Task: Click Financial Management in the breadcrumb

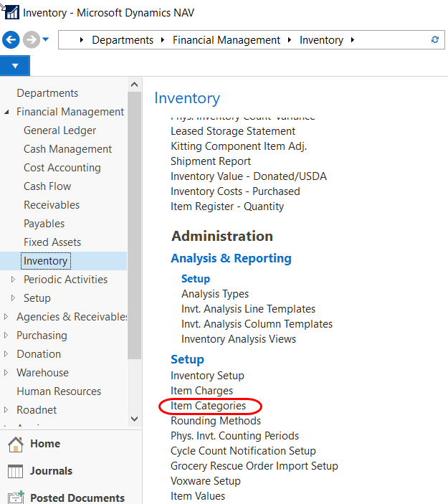Action: point(227,40)
